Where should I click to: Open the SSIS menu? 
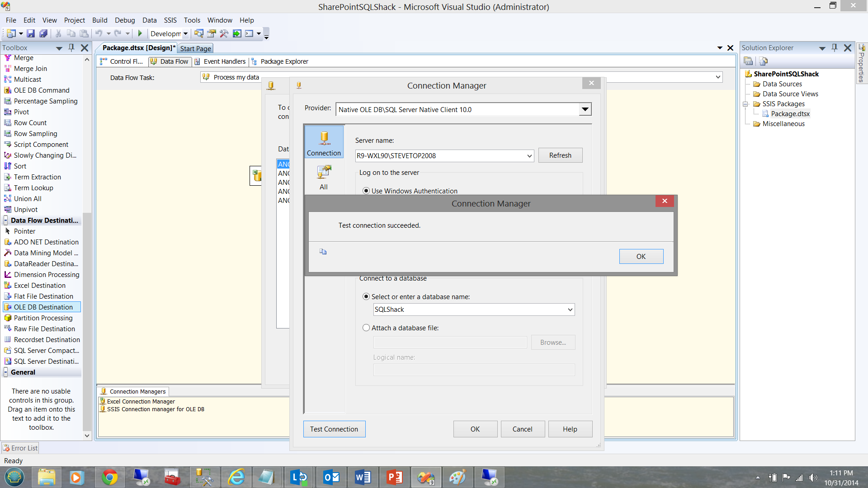(170, 20)
